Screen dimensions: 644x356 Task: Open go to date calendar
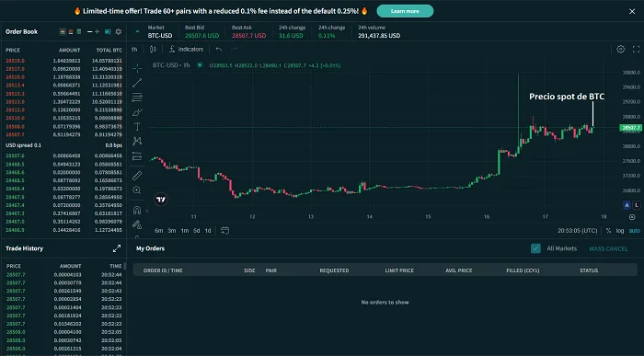point(224,230)
